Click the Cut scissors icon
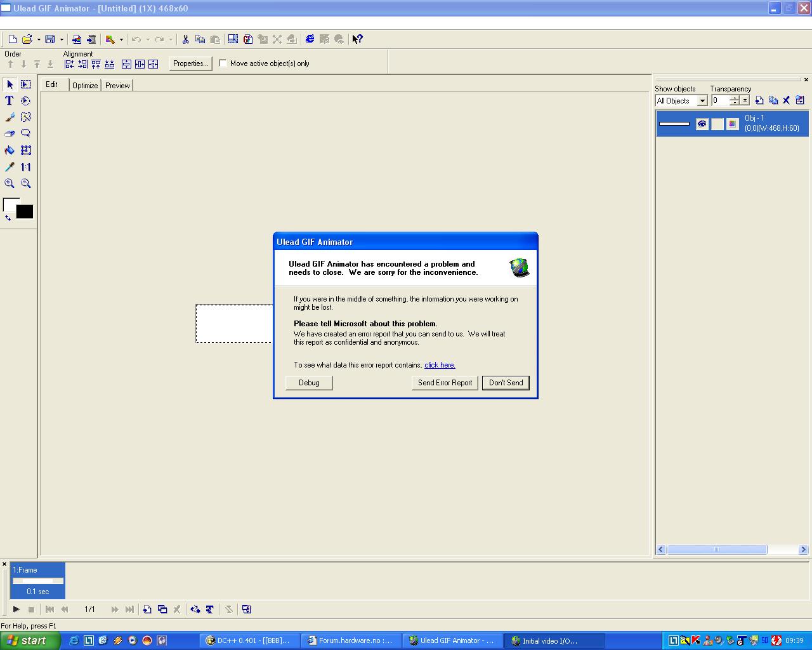812x650 pixels. click(x=185, y=39)
